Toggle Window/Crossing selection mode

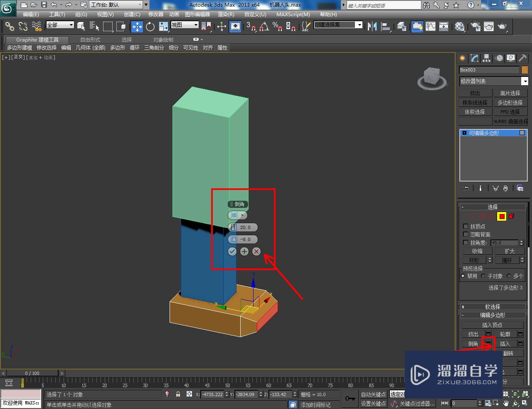click(x=121, y=27)
